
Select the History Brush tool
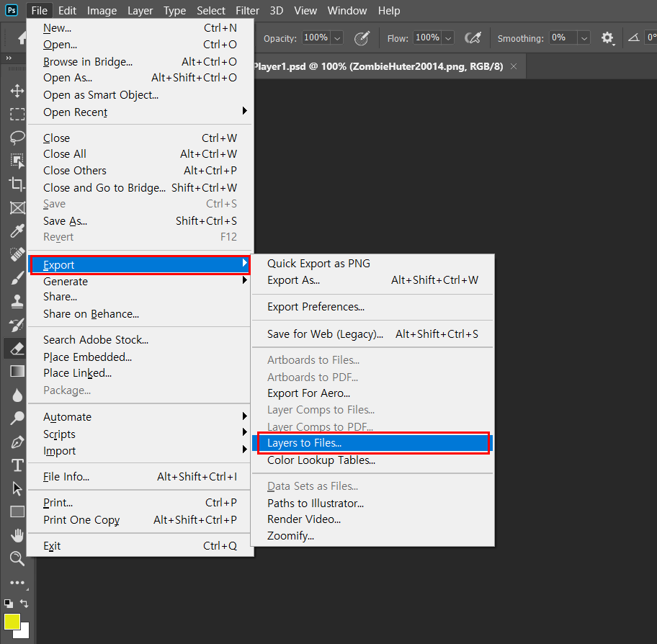pyautogui.click(x=17, y=325)
